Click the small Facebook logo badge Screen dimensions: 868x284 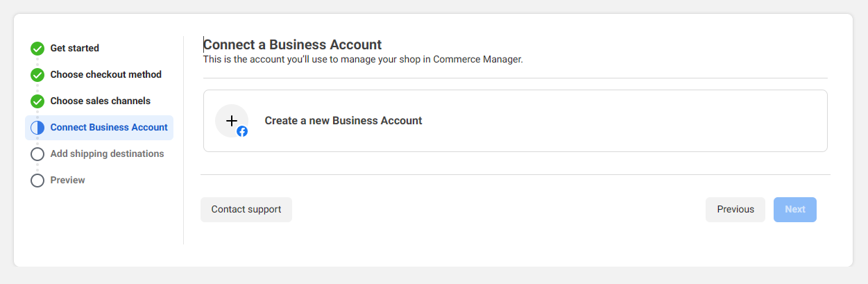[x=242, y=131]
